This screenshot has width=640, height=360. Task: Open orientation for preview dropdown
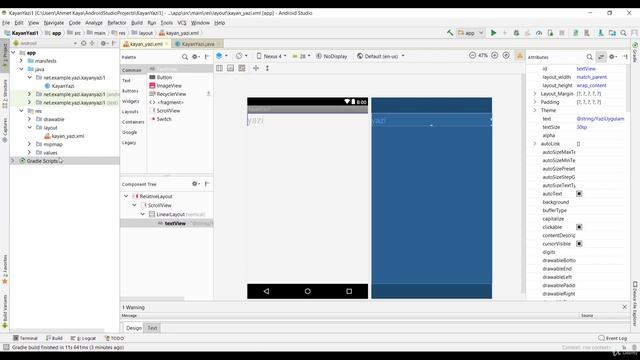click(241, 56)
